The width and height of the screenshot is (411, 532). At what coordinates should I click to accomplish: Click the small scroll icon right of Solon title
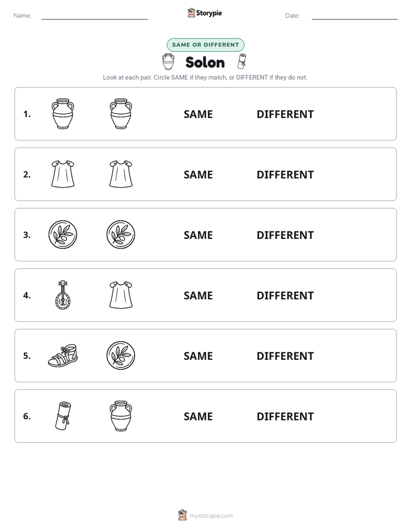click(242, 62)
